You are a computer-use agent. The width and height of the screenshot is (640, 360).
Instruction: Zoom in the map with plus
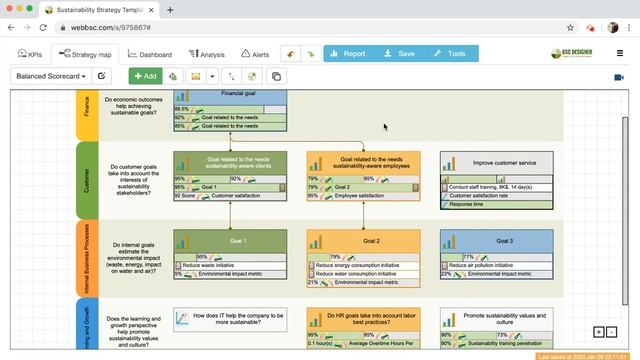(x=598, y=332)
